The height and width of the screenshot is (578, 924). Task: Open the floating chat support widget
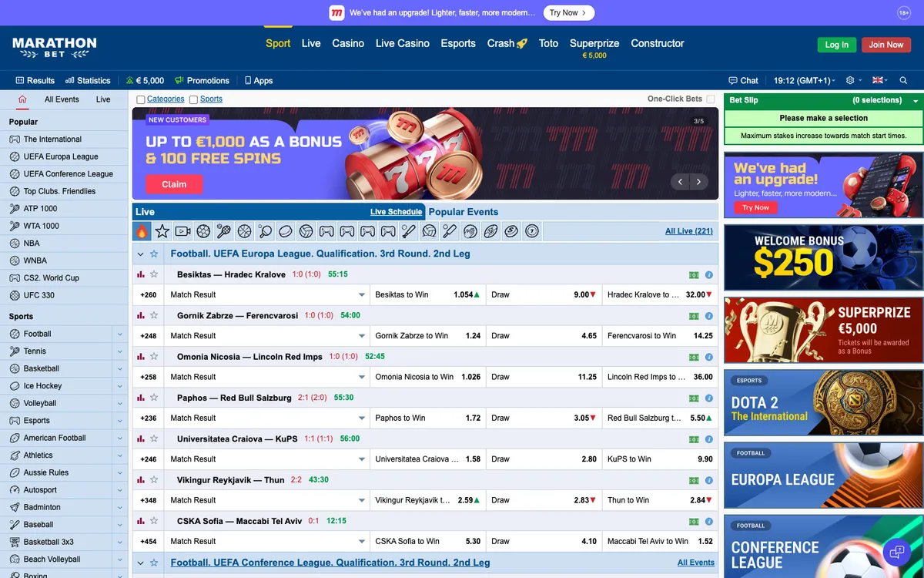896,552
